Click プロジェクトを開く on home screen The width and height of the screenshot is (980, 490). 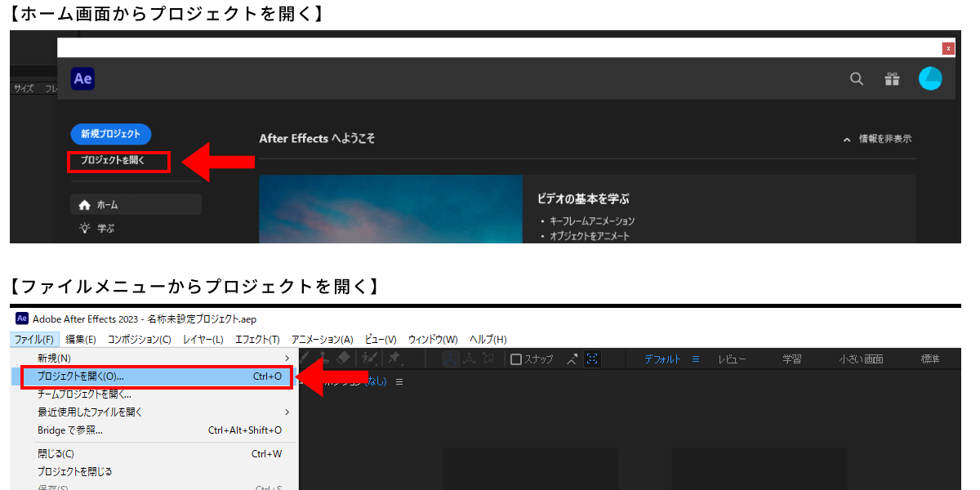[x=112, y=161]
